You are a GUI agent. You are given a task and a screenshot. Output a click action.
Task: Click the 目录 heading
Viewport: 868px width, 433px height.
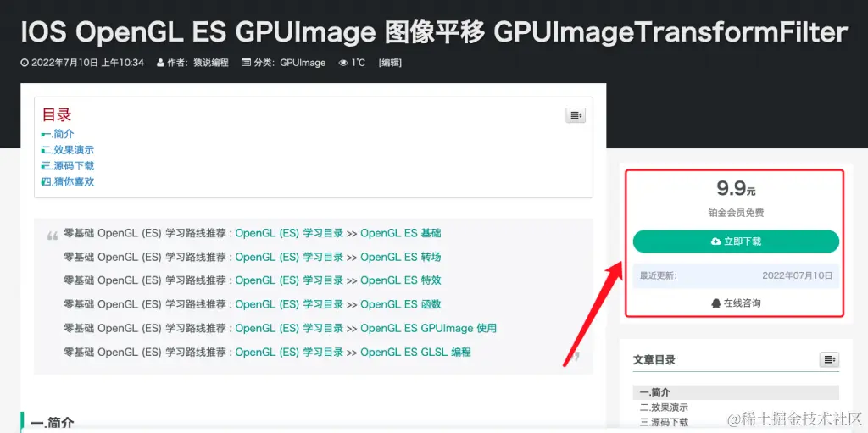coord(57,114)
